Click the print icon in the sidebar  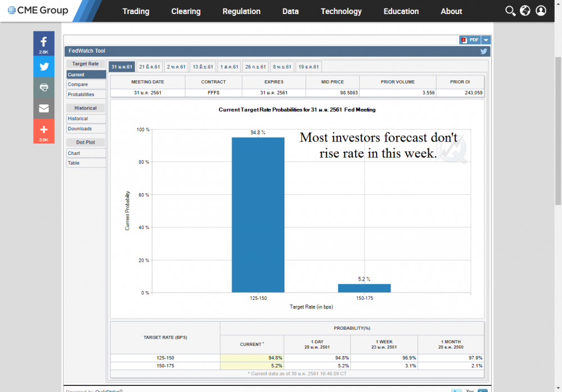click(x=44, y=88)
